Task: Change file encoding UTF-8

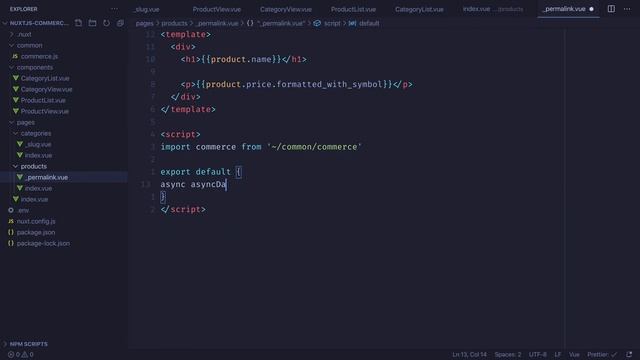Action: (538, 355)
